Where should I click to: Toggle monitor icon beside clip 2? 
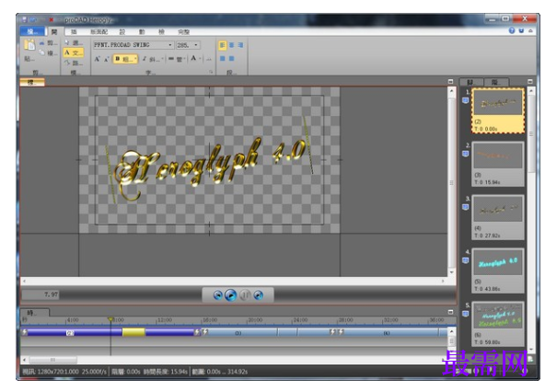466,154
